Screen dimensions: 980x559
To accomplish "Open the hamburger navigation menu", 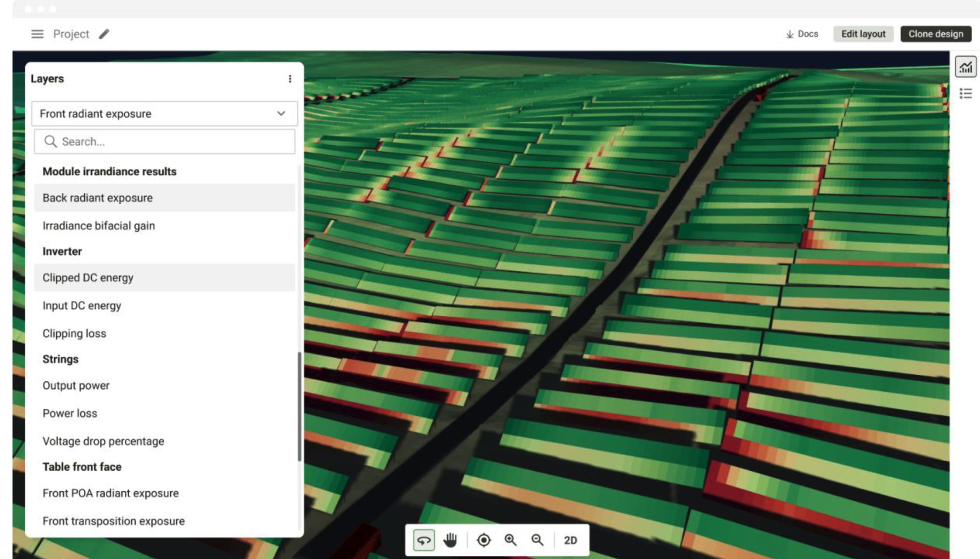I will 37,34.
